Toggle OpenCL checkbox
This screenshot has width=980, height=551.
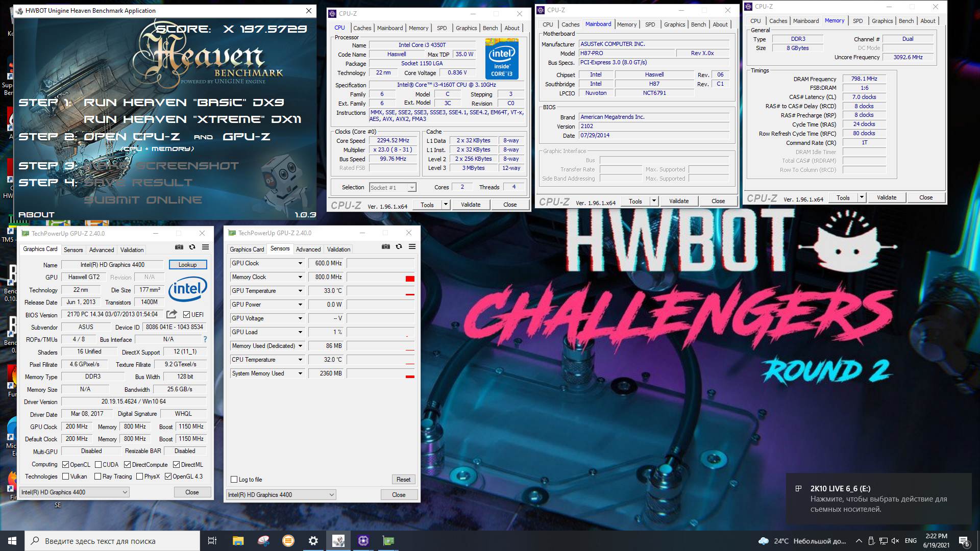pos(65,464)
